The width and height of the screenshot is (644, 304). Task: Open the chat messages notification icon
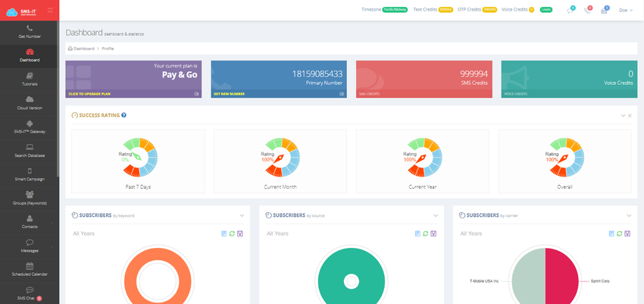[x=570, y=11]
